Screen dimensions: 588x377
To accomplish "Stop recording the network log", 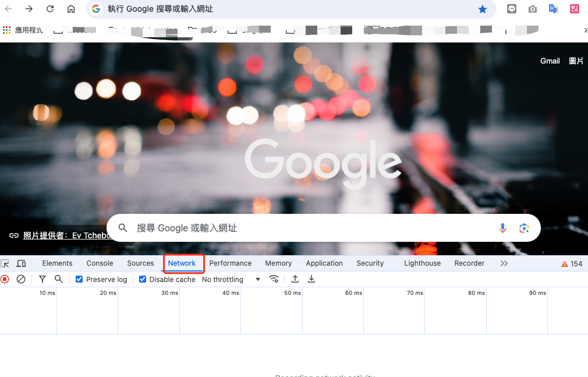I will point(5,279).
